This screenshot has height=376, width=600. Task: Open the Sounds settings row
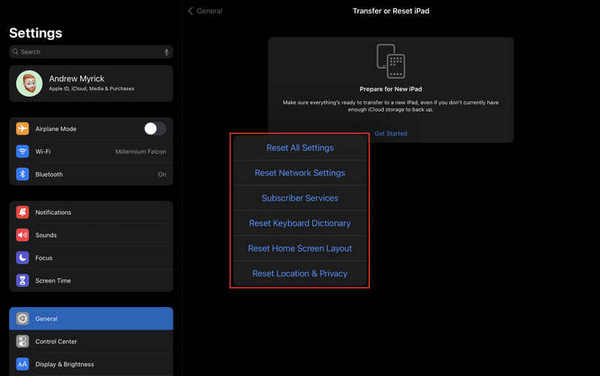[91, 235]
